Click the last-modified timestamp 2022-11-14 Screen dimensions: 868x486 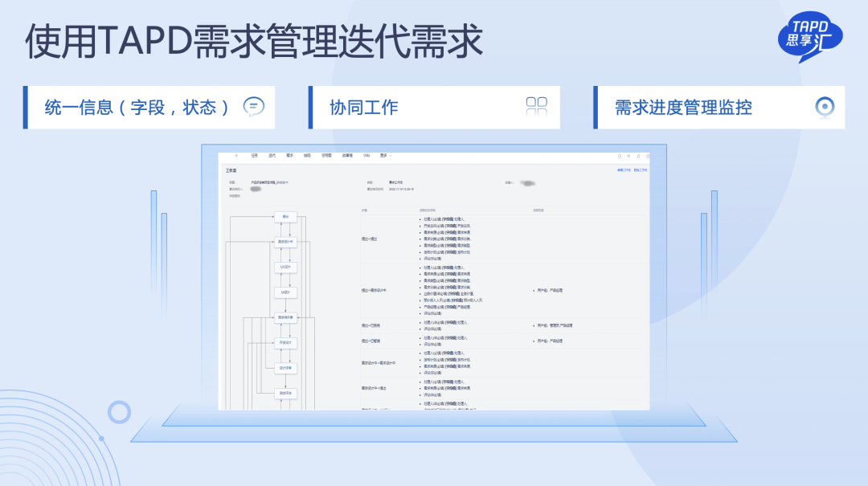pos(401,190)
